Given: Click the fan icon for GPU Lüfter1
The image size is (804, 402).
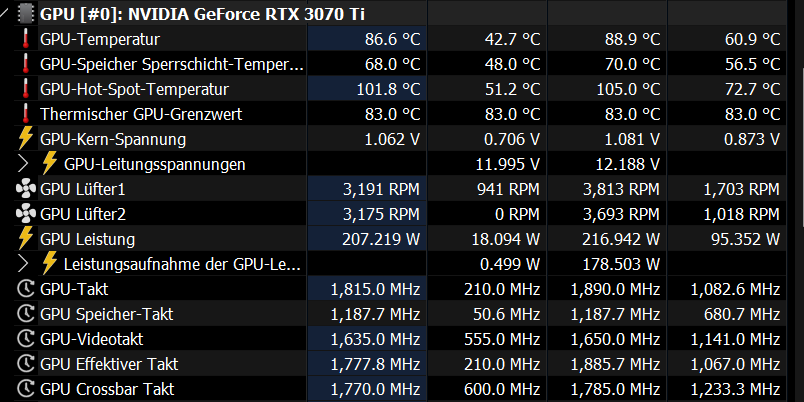Looking at the screenshot, I should point(26,189).
